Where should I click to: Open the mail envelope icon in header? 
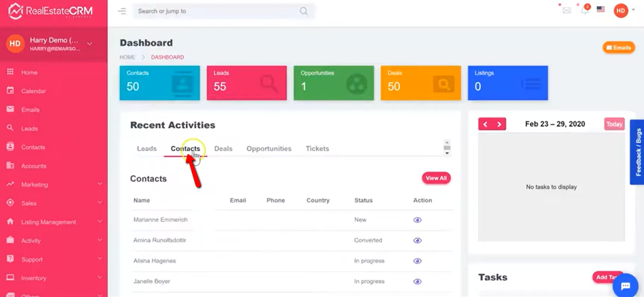(x=566, y=11)
